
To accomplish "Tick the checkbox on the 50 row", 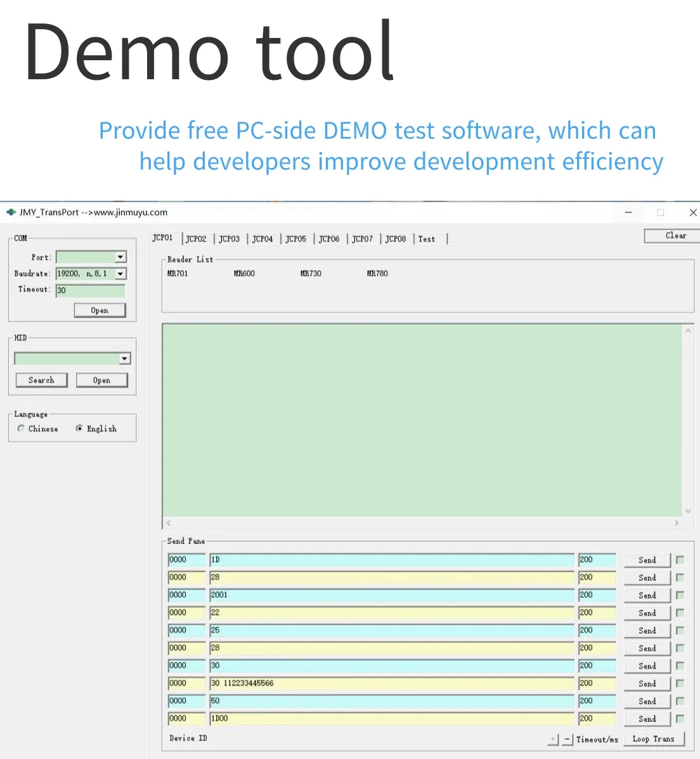I will coord(680,701).
